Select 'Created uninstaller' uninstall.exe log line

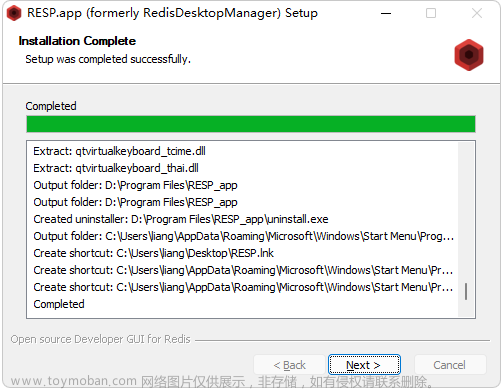181,219
